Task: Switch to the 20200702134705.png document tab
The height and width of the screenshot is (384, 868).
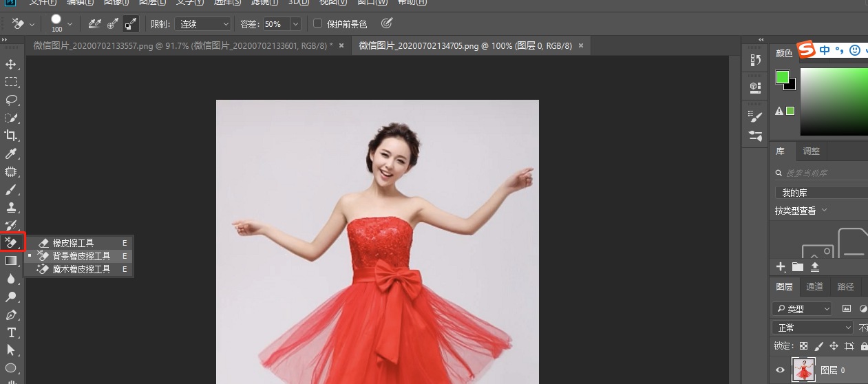Action: (x=465, y=45)
